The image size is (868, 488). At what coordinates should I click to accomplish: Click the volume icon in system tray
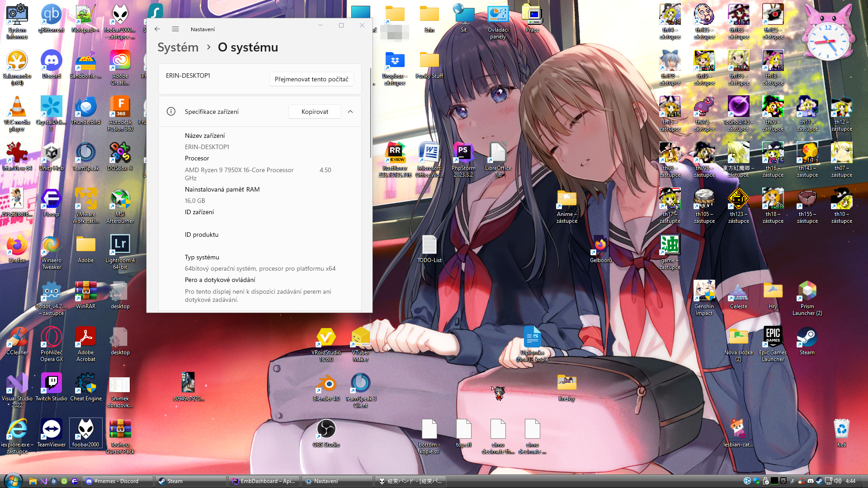tap(837, 481)
